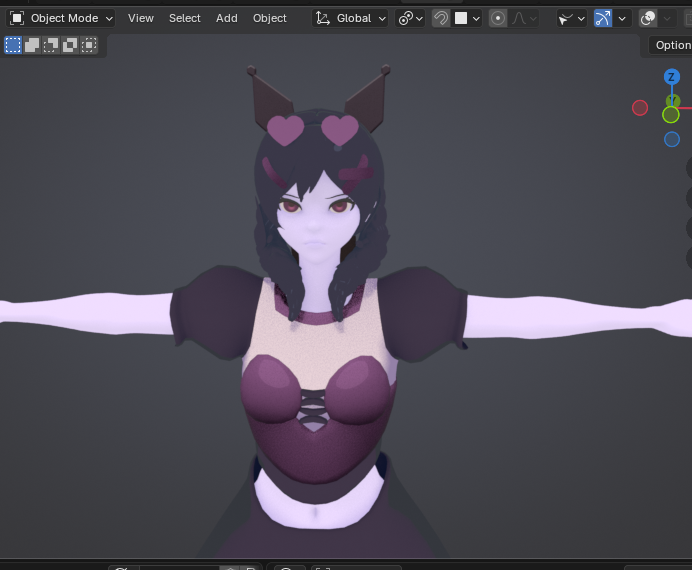The width and height of the screenshot is (692, 570).
Task: Click the white snap element icon
Action: (x=461, y=19)
